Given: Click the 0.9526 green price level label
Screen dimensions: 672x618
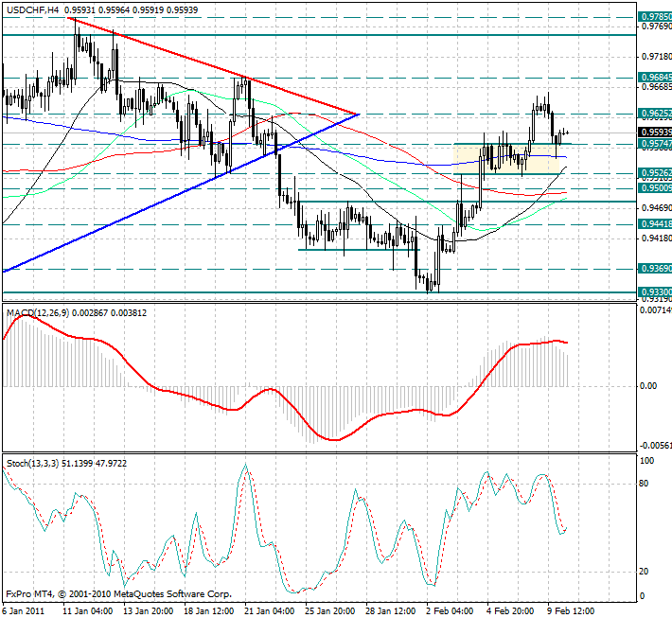Looking at the screenshot, I should [655, 173].
